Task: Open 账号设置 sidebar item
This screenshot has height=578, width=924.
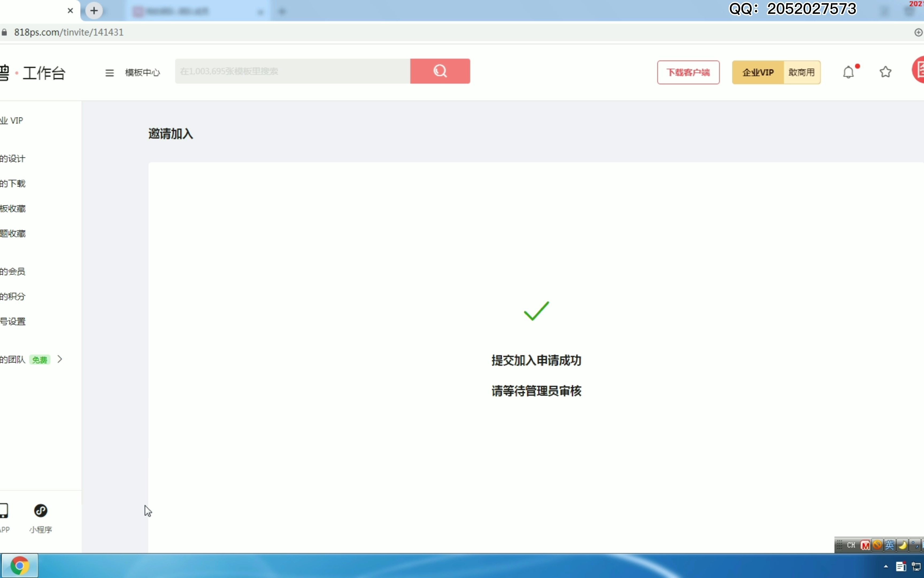Action: (13, 321)
